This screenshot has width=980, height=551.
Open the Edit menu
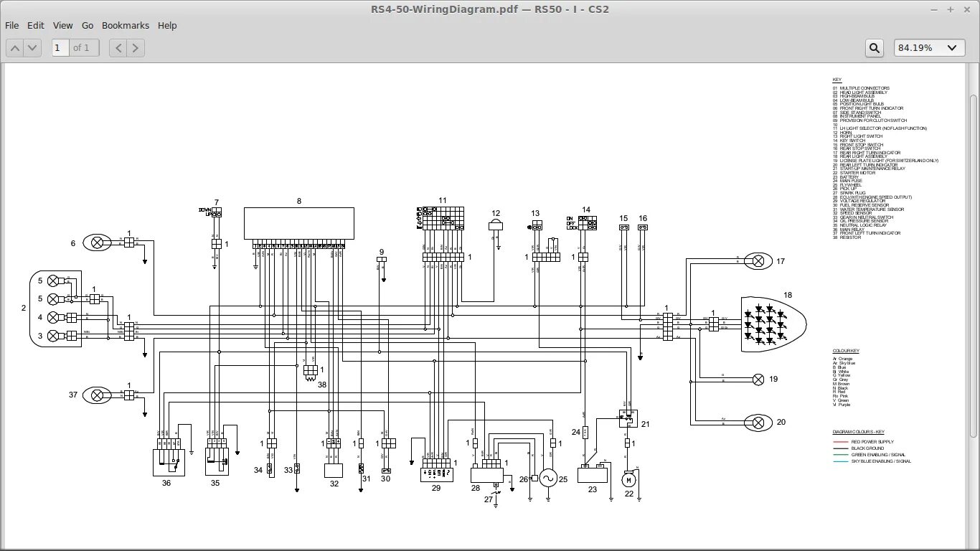tap(36, 25)
